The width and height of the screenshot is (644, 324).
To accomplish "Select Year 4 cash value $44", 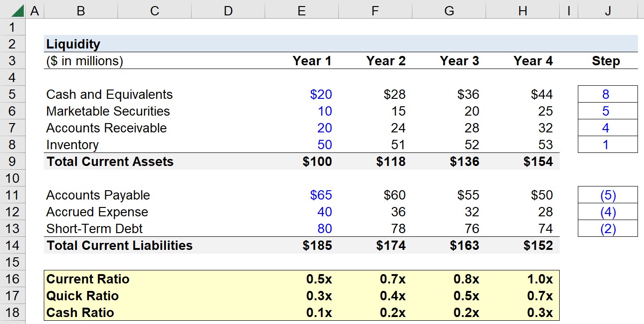I will (x=542, y=95).
